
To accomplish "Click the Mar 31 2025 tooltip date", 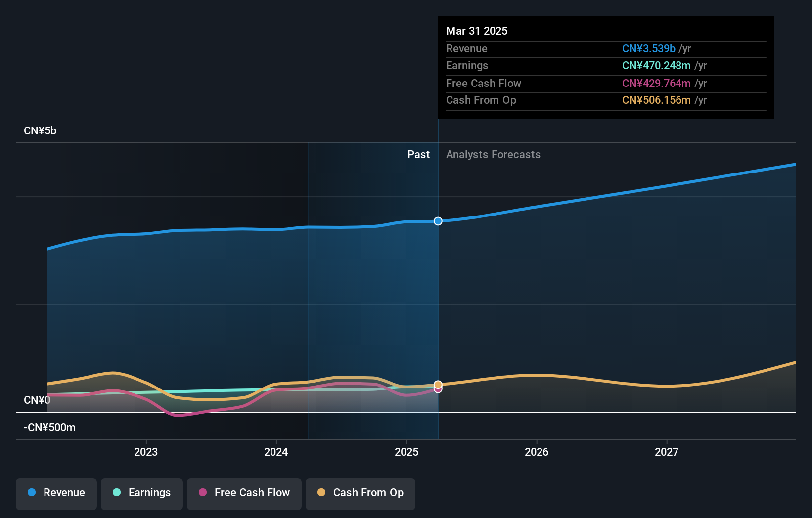I will point(477,31).
